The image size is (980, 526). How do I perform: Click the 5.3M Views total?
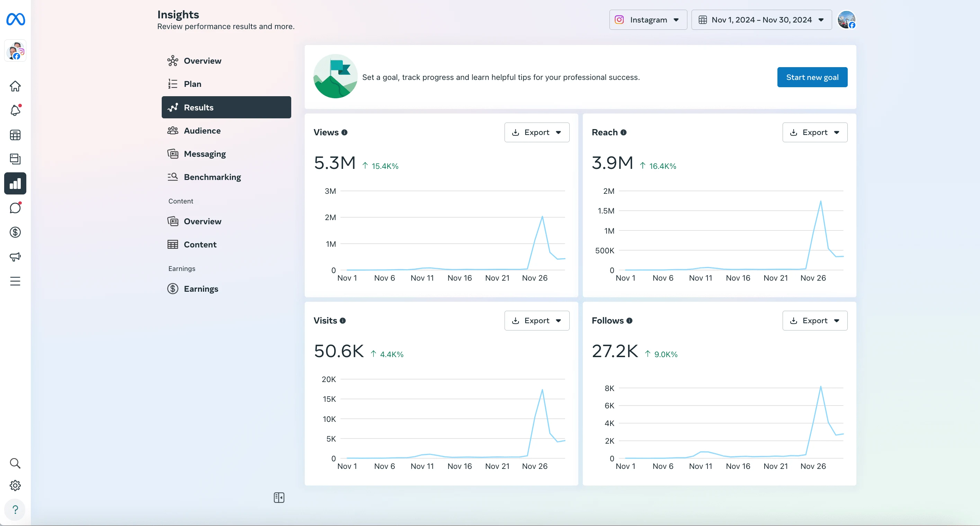tap(335, 163)
